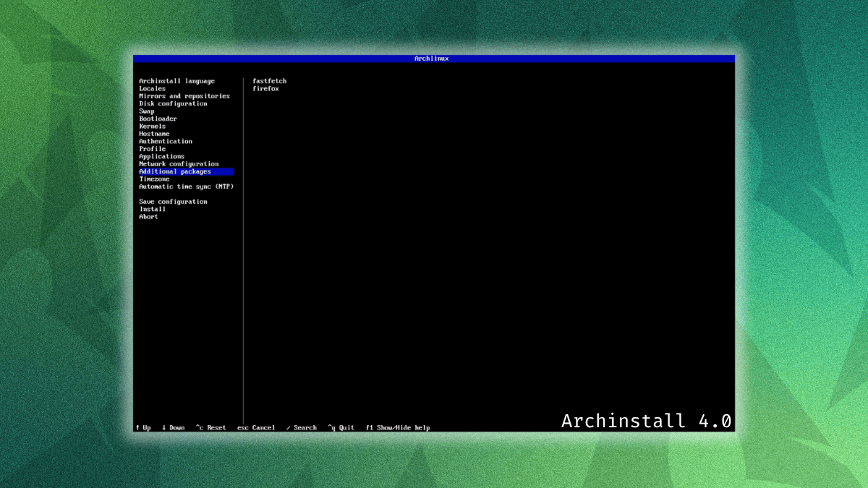The image size is (868, 488).
Task: Select the fastfetch package
Action: coord(269,81)
